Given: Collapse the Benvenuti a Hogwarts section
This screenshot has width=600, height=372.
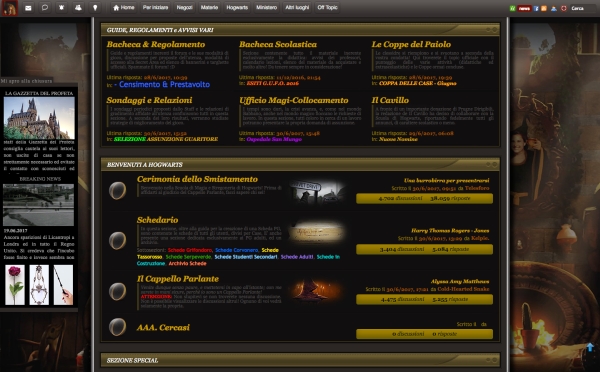Looking at the screenshot, I should coord(492,164).
